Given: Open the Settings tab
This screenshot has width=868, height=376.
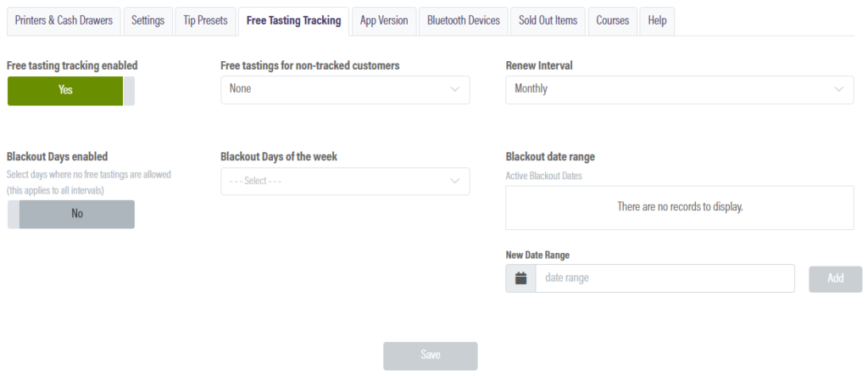Looking at the screenshot, I should tap(147, 21).
